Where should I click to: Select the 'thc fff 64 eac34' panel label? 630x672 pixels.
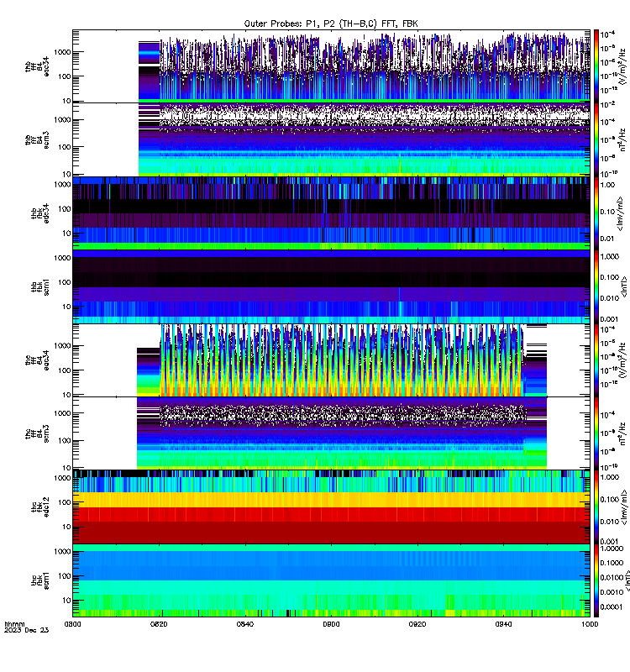tap(37, 360)
